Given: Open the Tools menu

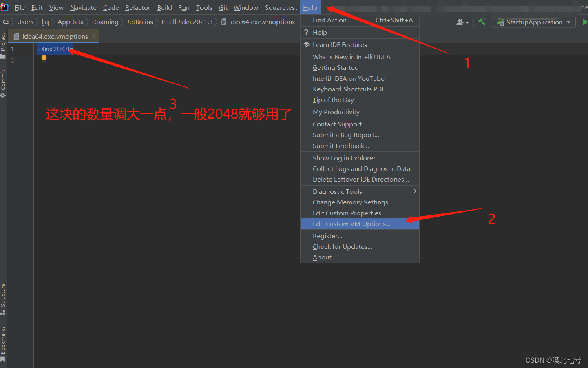Looking at the screenshot, I should point(204,7).
